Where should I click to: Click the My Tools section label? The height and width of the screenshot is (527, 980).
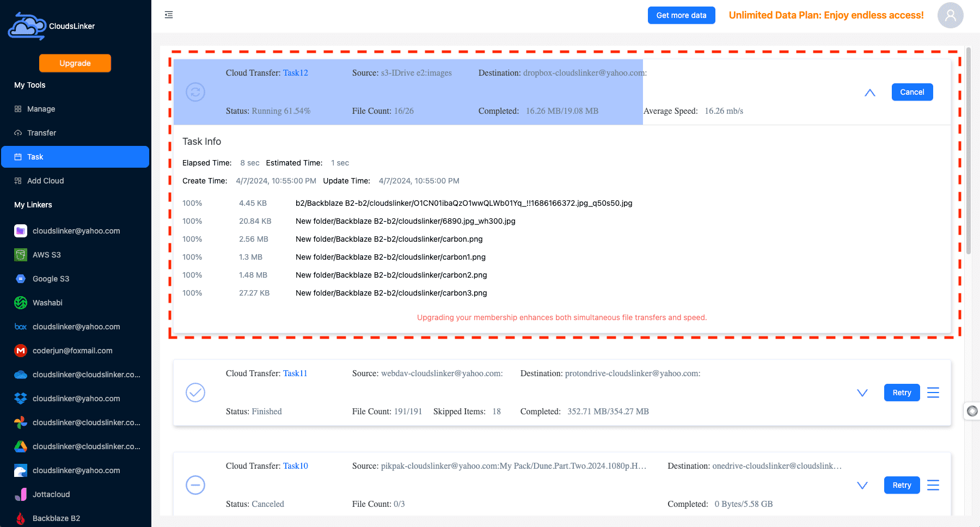30,85
